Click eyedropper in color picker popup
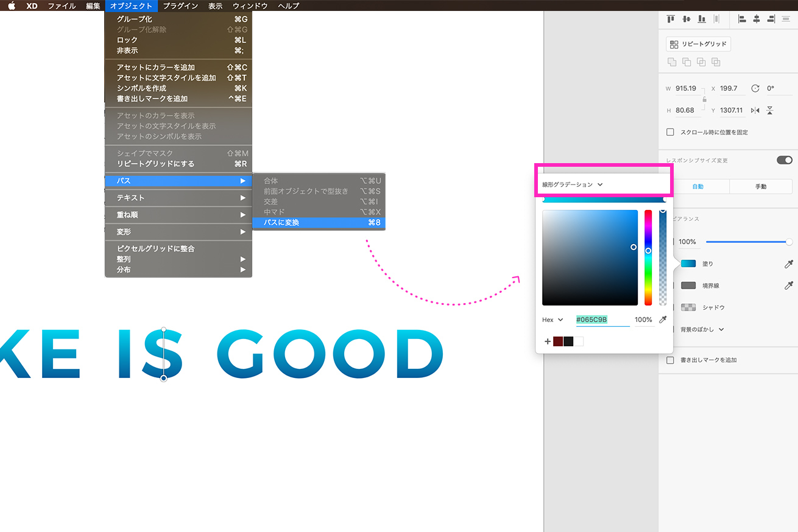The width and height of the screenshot is (798, 532). [x=663, y=320]
